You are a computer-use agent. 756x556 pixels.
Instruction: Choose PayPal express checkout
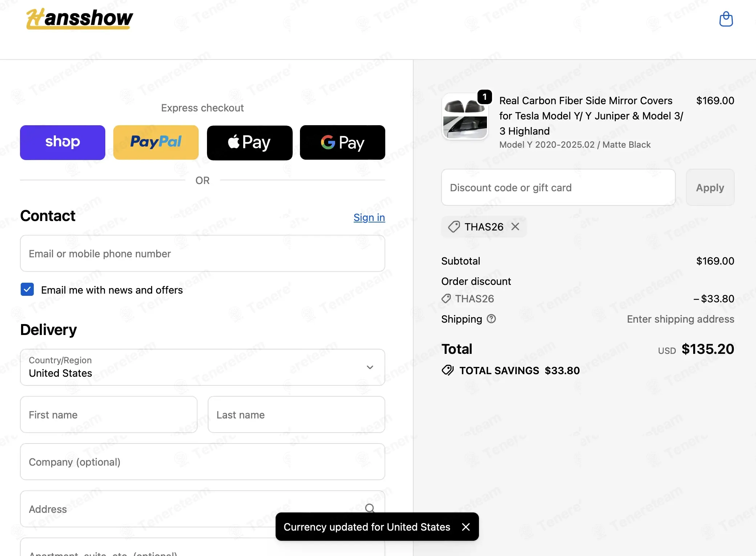[x=156, y=142]
